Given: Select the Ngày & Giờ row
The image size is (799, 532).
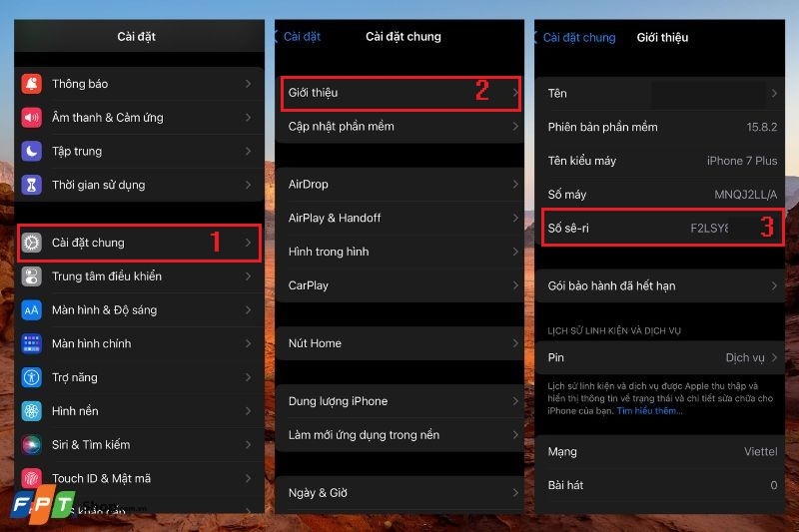Looking at the screenshot, I should pos(399,493).
